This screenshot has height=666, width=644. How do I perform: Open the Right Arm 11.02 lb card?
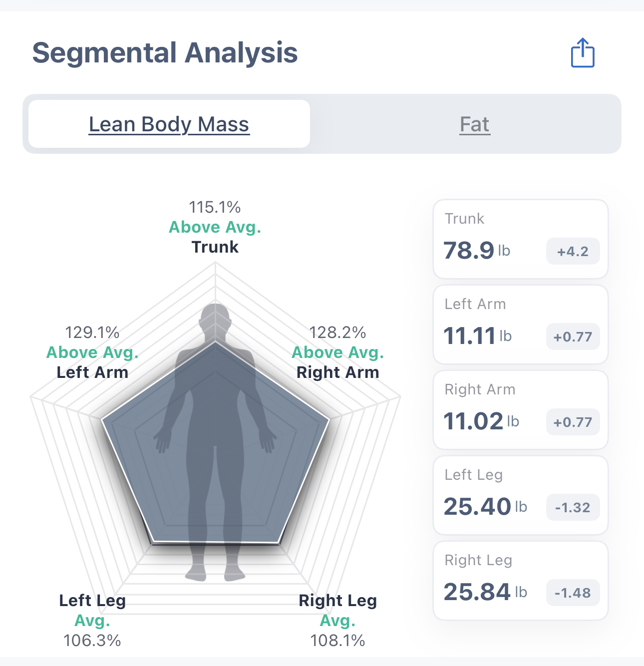(x=489, y=410)
